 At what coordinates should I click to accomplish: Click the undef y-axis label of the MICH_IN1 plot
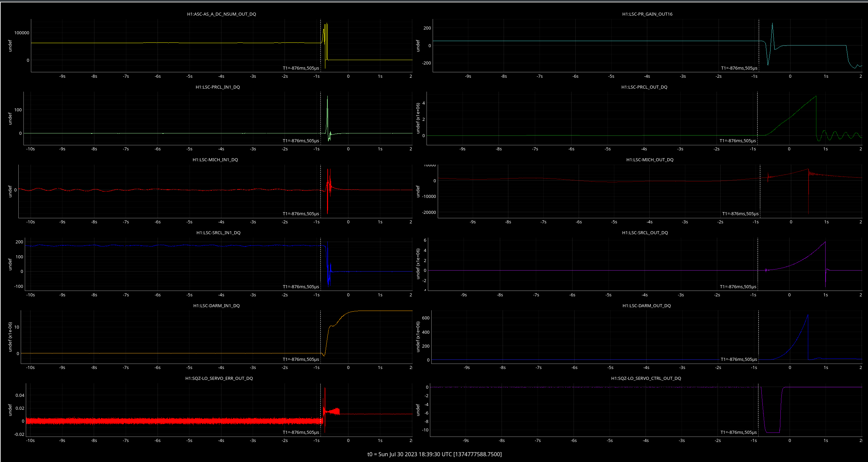(x=10, y=191)
